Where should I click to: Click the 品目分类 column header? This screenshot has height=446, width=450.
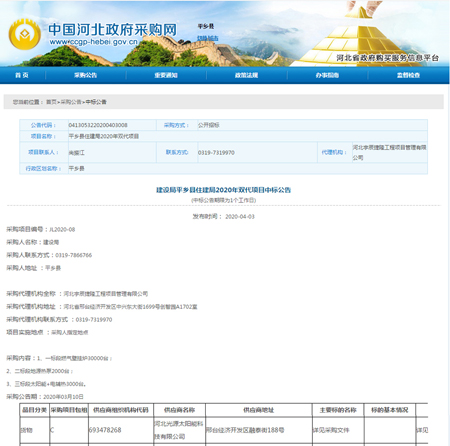[34, 410]
